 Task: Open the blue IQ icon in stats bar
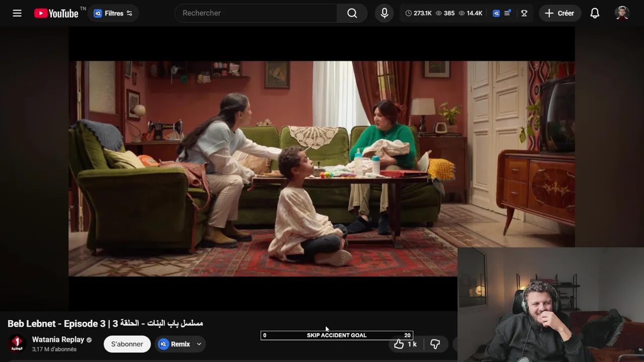pyautogui.click(x=496, y=13)
